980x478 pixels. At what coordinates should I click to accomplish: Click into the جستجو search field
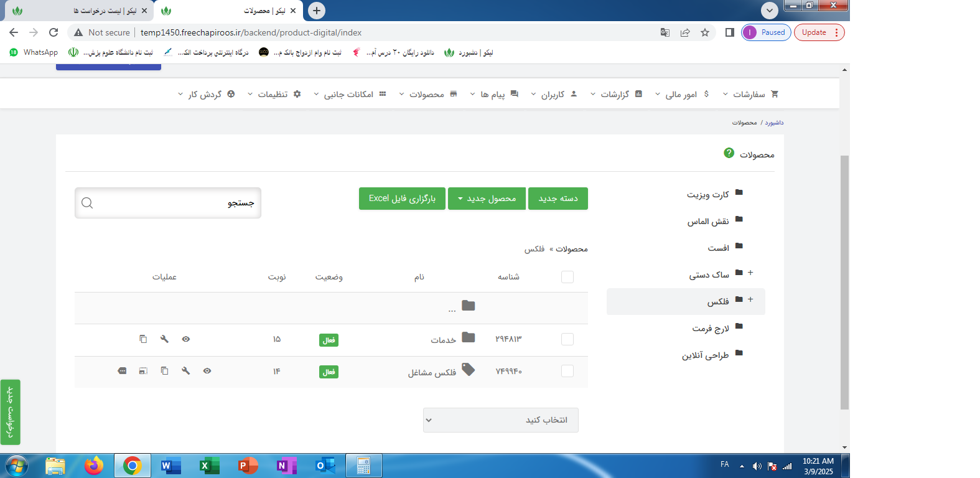[168, 203]
